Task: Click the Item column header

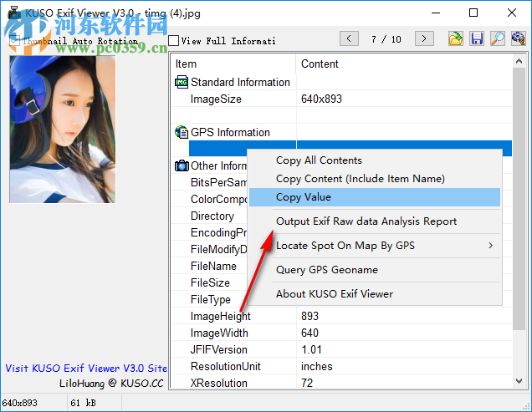Action: coord(233,64)
